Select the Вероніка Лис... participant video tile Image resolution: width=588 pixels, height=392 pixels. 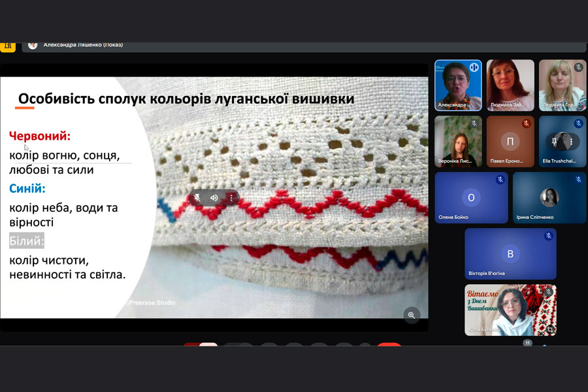coord(458,141)
